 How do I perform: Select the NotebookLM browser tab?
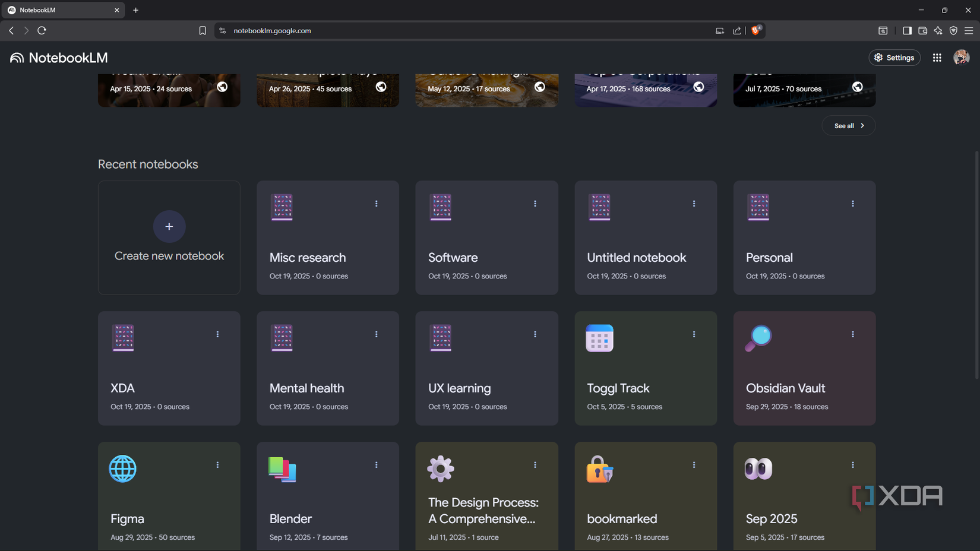[62, 10]
